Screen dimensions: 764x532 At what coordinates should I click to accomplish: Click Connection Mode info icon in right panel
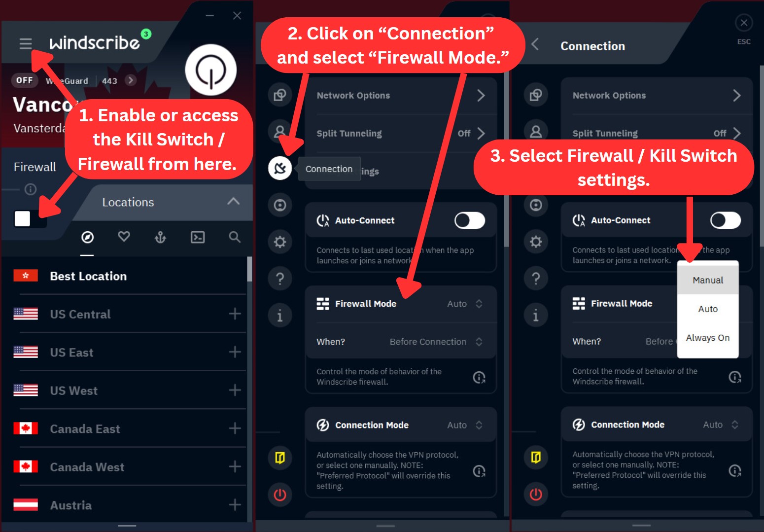point(735,471)
